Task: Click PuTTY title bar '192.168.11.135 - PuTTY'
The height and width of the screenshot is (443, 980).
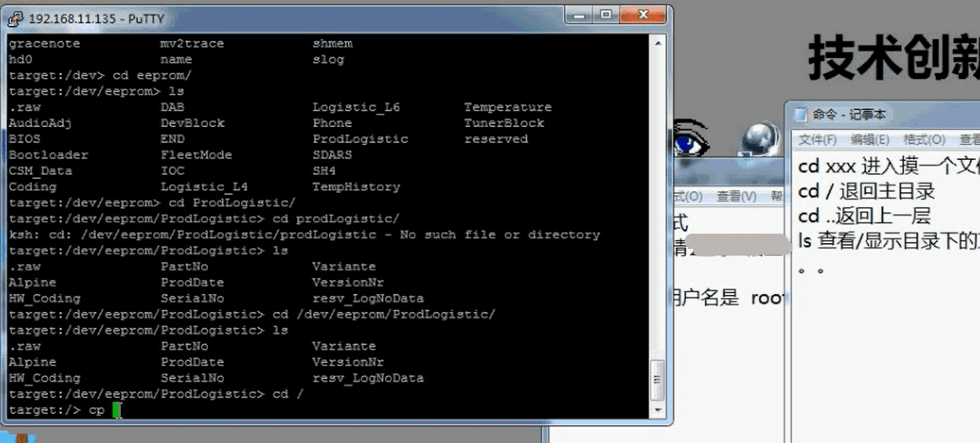Action: coord(94,16)
